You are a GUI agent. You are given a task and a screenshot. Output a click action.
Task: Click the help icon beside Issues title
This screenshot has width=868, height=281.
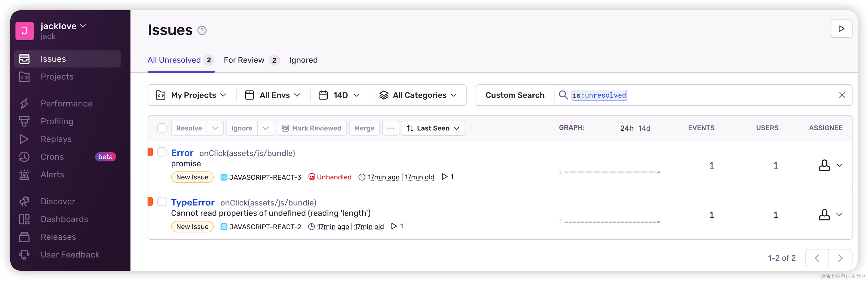pos(202,31)
